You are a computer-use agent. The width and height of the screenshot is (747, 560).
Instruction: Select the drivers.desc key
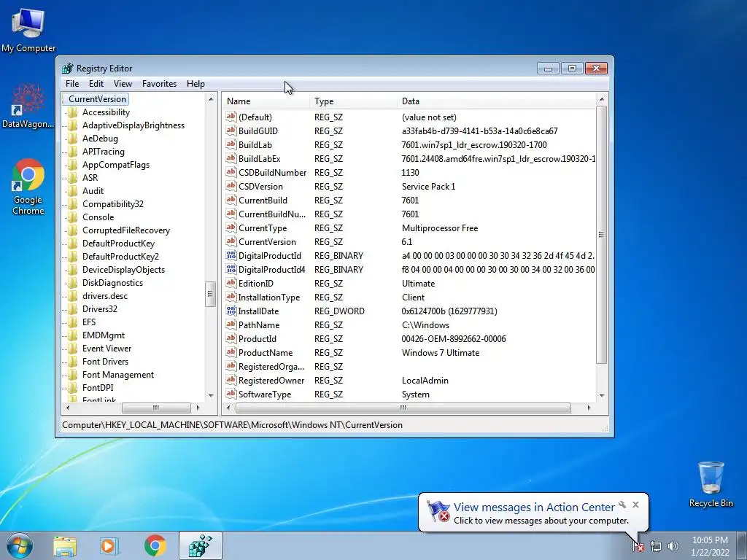tap(105, 296)
